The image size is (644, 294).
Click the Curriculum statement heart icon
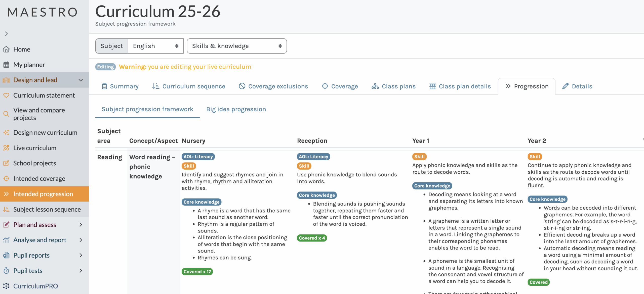(6, 95)
